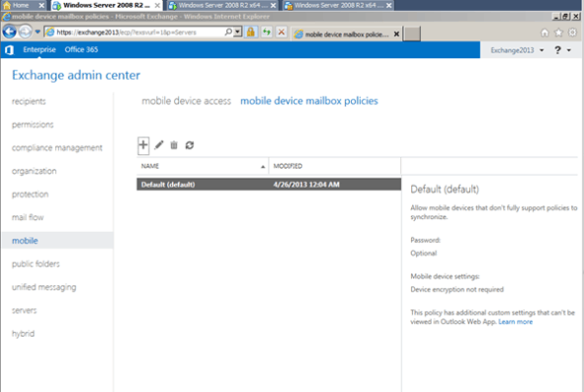The width and height of the screenshot is (584, 392).
Task: Close the active Windows Server 2008 R2 tab
Action: [x=157, y=5]
